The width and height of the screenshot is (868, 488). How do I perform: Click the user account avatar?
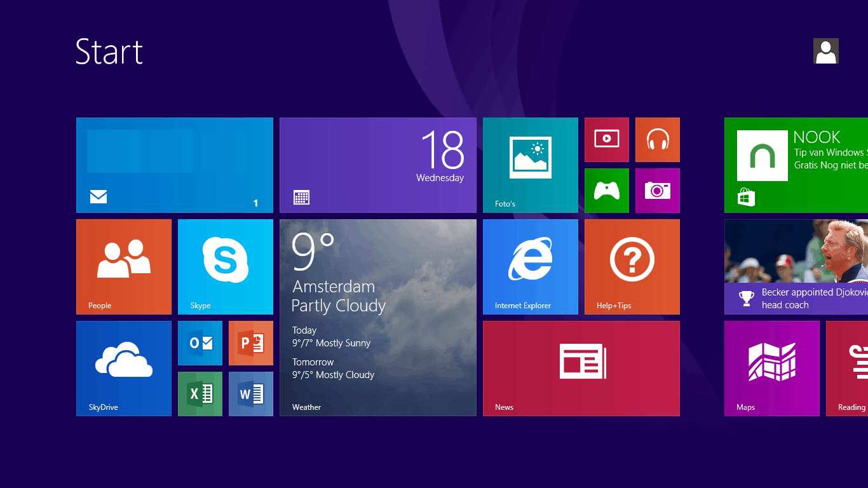click(826, 51)
